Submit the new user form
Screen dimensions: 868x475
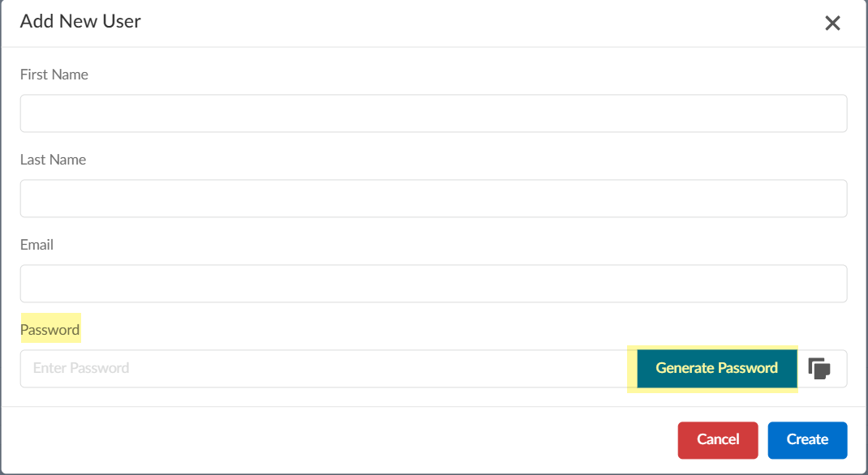pos(807,439)
